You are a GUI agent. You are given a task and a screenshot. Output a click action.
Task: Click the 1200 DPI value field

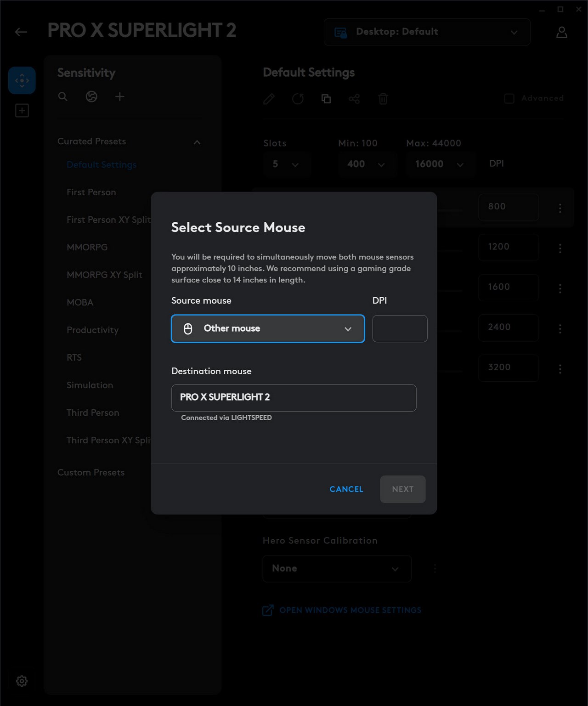coord(509,247)
